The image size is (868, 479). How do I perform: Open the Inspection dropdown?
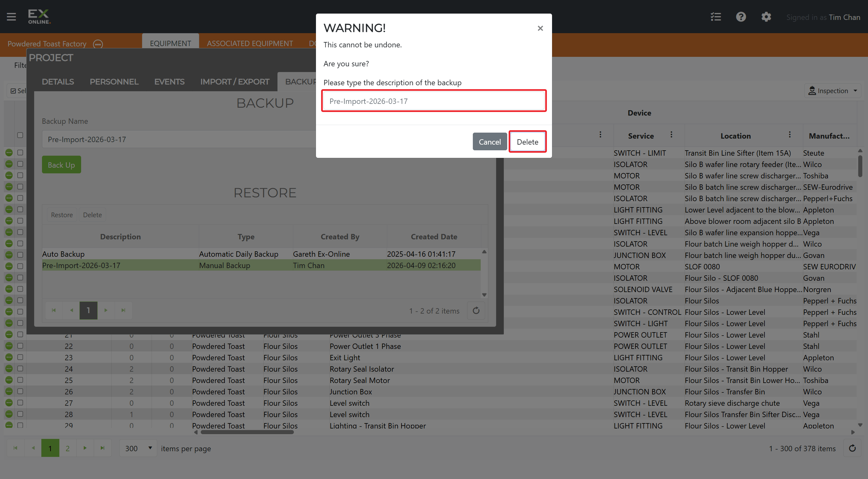(832, 91)
